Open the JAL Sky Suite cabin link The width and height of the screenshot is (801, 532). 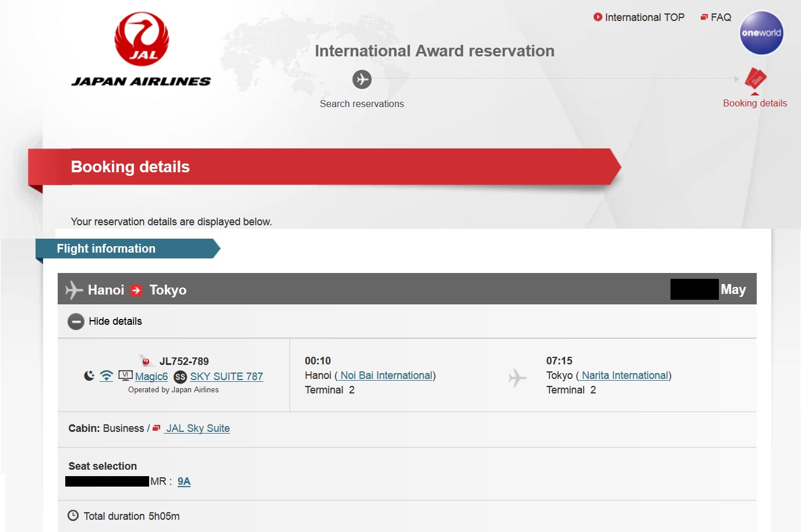tap(197, 428)
